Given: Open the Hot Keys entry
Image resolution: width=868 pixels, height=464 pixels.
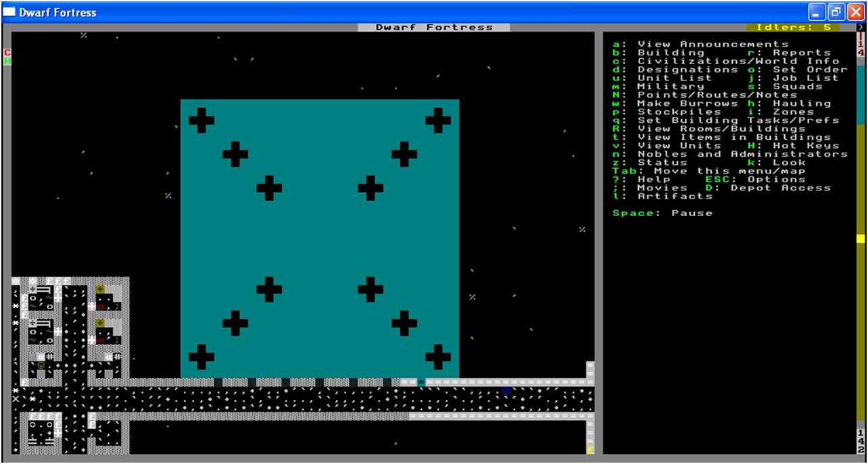Looking at the screenshot, I should click(793, 145).
